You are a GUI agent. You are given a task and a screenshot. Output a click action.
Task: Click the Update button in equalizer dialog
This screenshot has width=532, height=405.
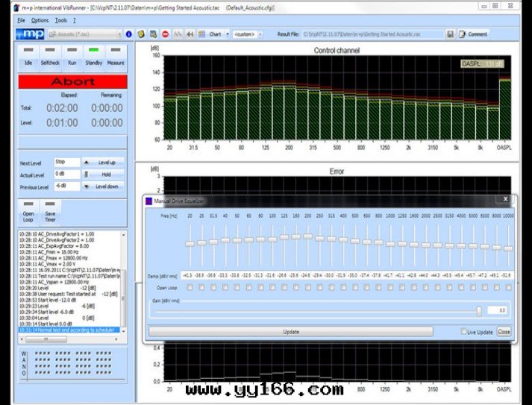(290, 331)
